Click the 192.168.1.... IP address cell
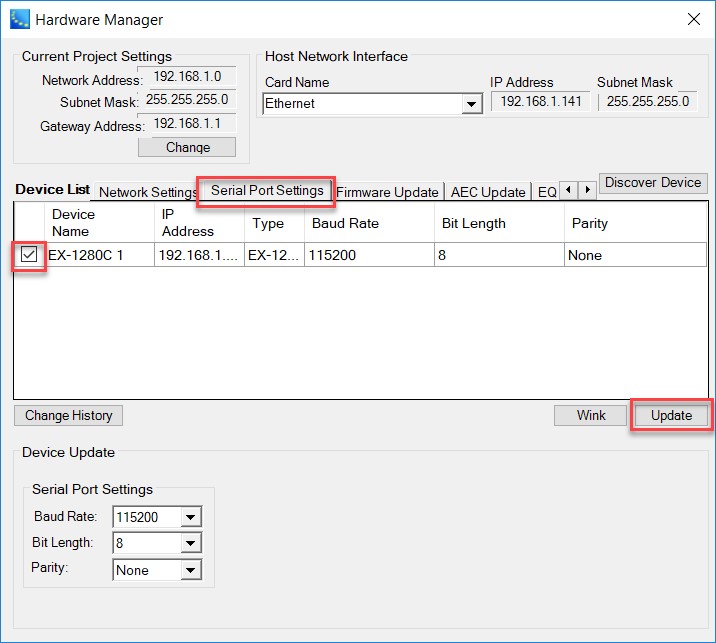The height and width of the screenshot is (643, 716). 199,255
